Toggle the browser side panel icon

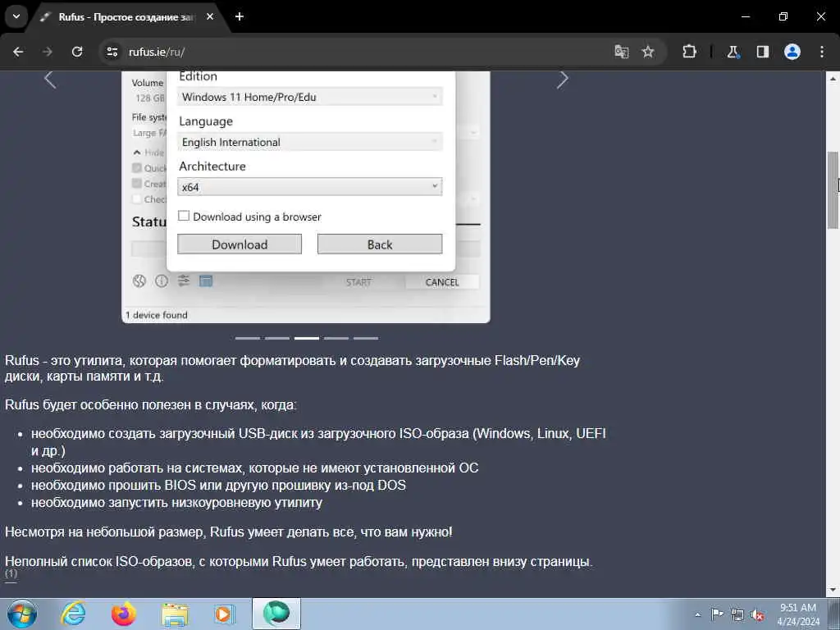(762, 52)
